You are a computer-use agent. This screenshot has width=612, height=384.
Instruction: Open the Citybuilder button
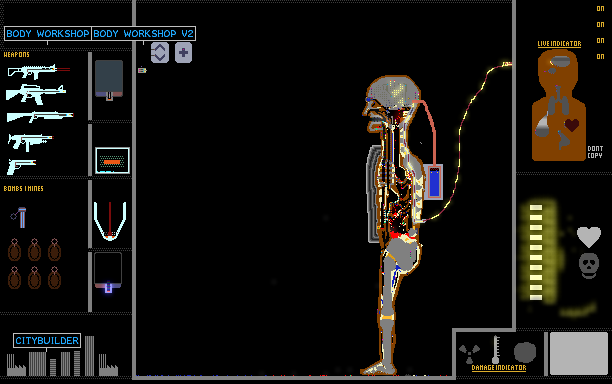point(47,341)
